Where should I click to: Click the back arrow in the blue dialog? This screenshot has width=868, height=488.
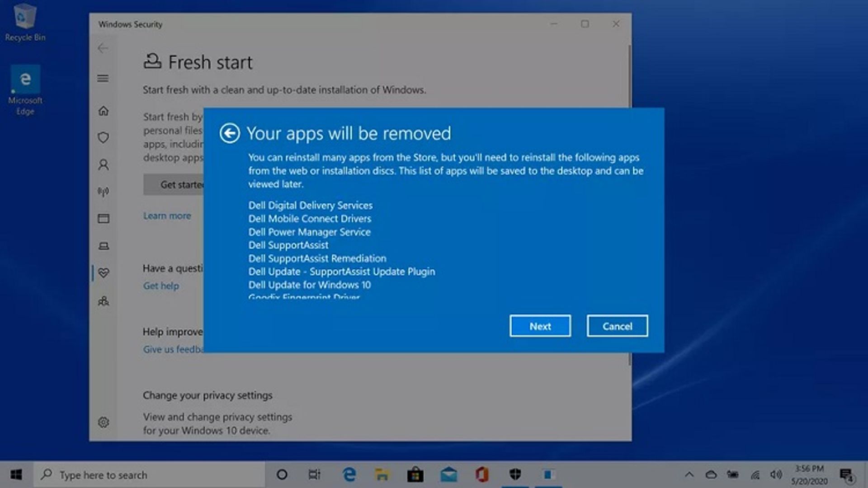230,133
